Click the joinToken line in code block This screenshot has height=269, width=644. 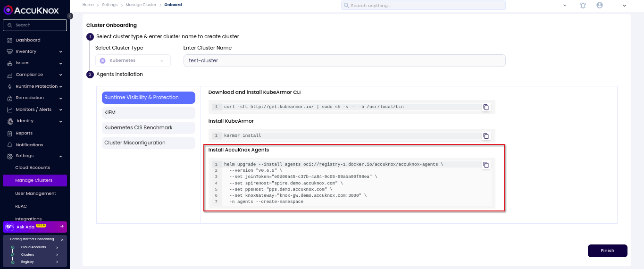(303, 177)
